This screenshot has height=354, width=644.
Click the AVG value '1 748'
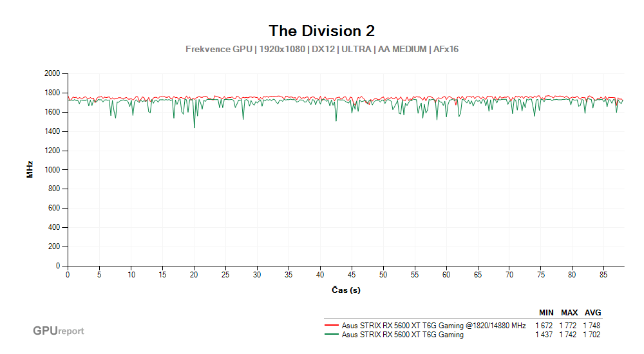(x=591, y=325)
